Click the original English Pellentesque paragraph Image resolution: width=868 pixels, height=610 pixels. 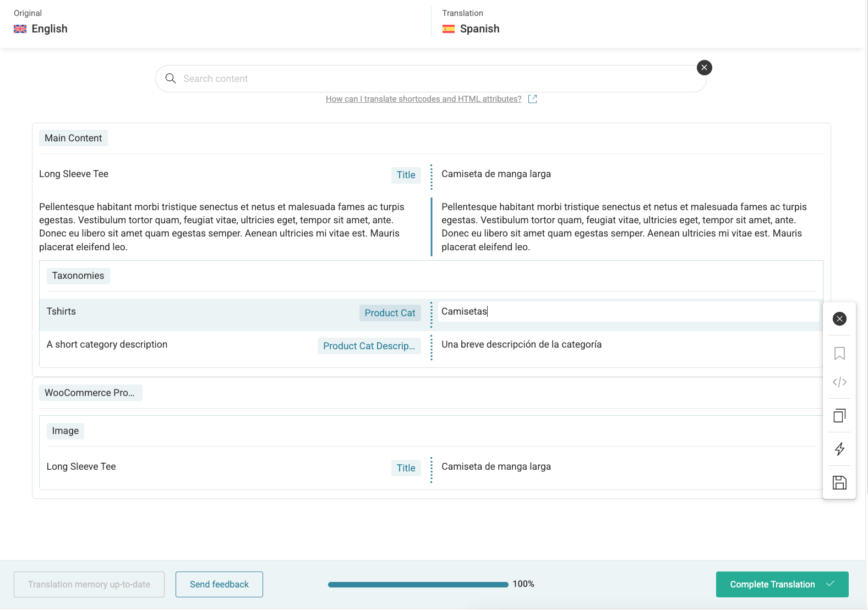point(222,227)
